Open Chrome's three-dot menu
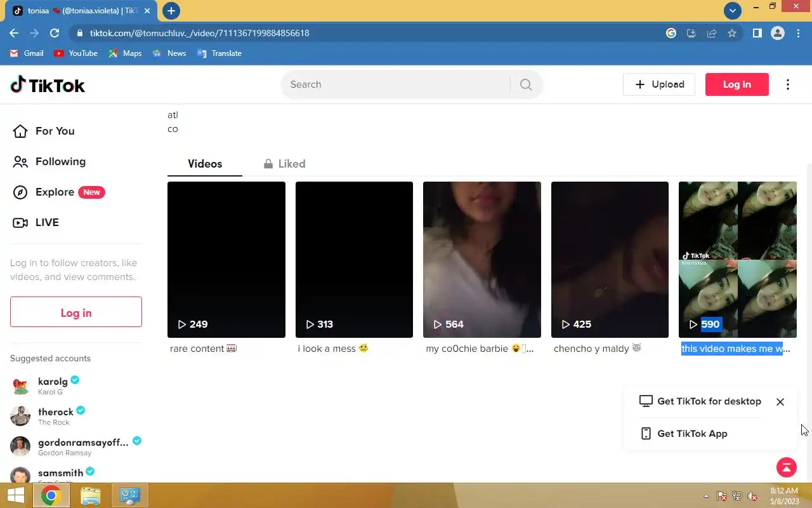 (798, 33)
